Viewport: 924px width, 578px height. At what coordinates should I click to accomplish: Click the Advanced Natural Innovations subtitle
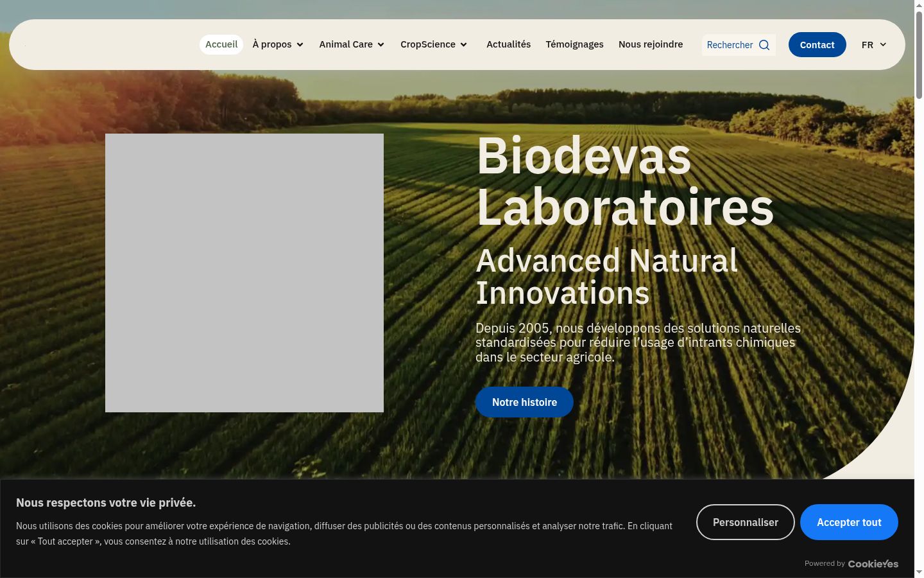[607, 277]
